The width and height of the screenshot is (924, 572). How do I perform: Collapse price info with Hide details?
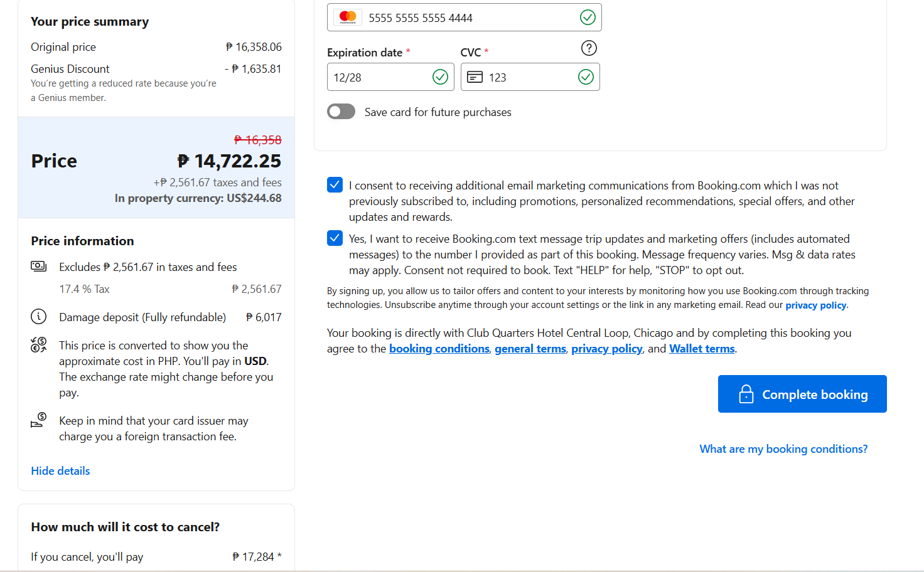60,471
